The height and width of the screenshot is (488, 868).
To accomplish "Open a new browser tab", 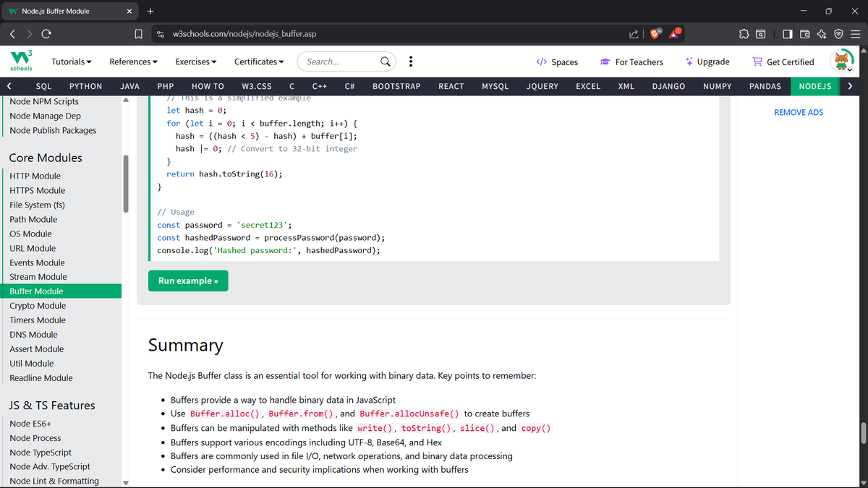I will tap(150, 11).
